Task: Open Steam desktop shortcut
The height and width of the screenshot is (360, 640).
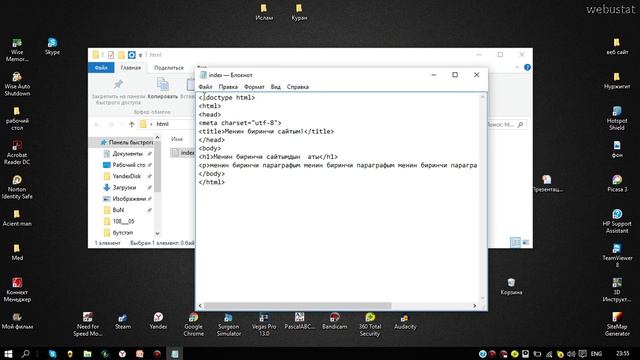Action: pos(123,321)
